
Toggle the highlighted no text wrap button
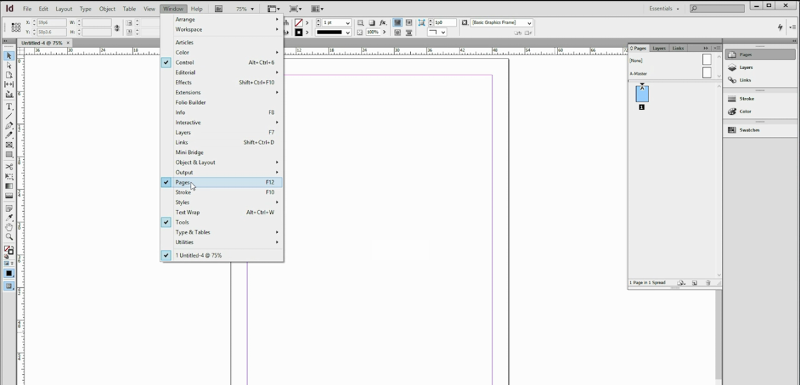[x=397, y=23]
